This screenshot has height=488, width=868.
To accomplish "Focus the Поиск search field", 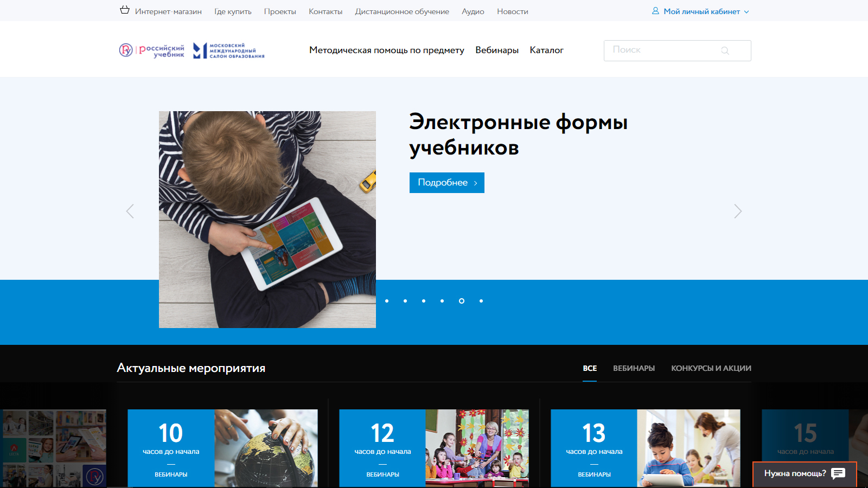I will (678, 50).
